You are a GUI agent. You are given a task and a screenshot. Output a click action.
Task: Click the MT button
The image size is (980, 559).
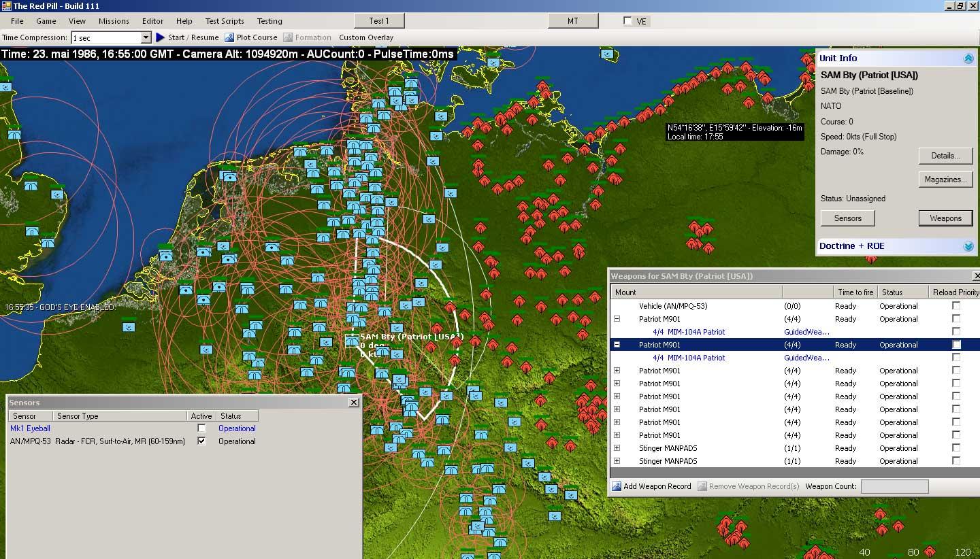tap(573, 21)
